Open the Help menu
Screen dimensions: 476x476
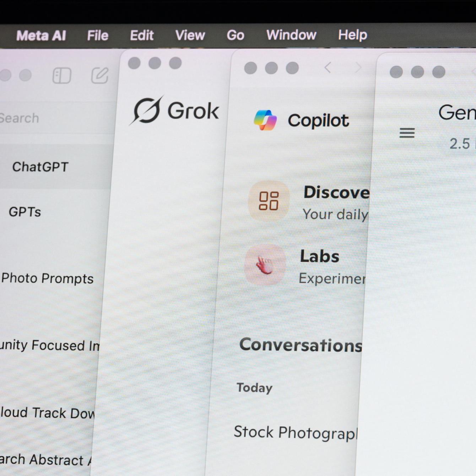(x=353, y=35)
